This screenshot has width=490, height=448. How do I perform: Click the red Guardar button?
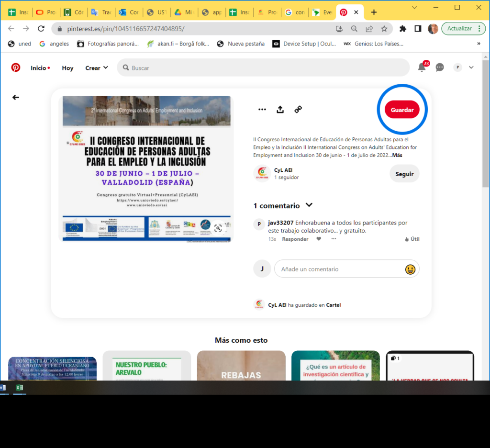pyautogui.click(x=402, y=110)
